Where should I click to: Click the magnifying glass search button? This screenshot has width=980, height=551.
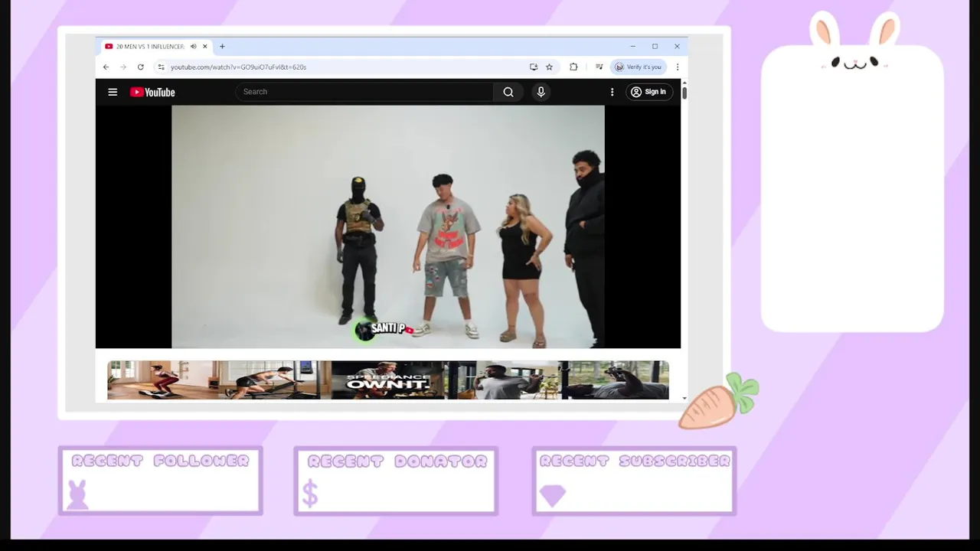coord(508,92)
